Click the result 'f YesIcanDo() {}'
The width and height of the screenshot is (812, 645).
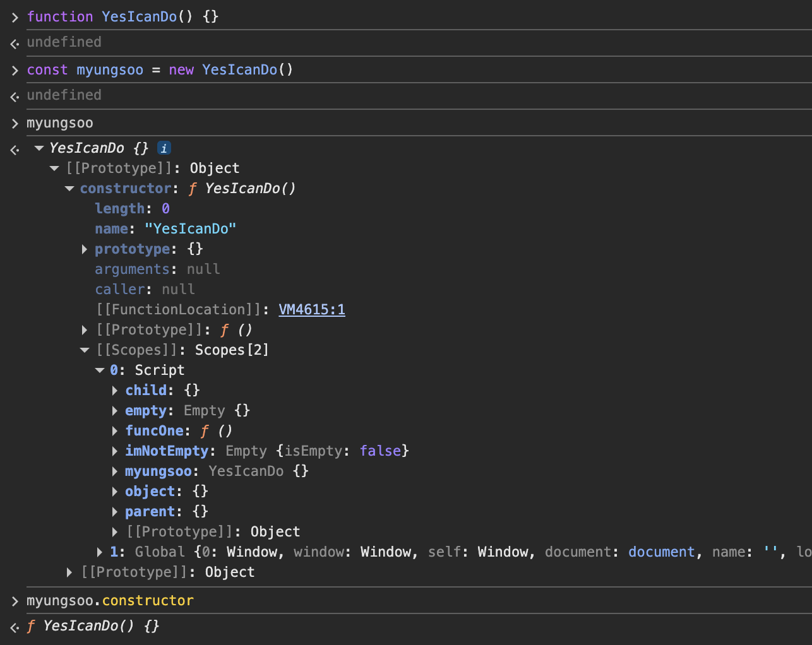pyautogui.click(x=93, y=626)
